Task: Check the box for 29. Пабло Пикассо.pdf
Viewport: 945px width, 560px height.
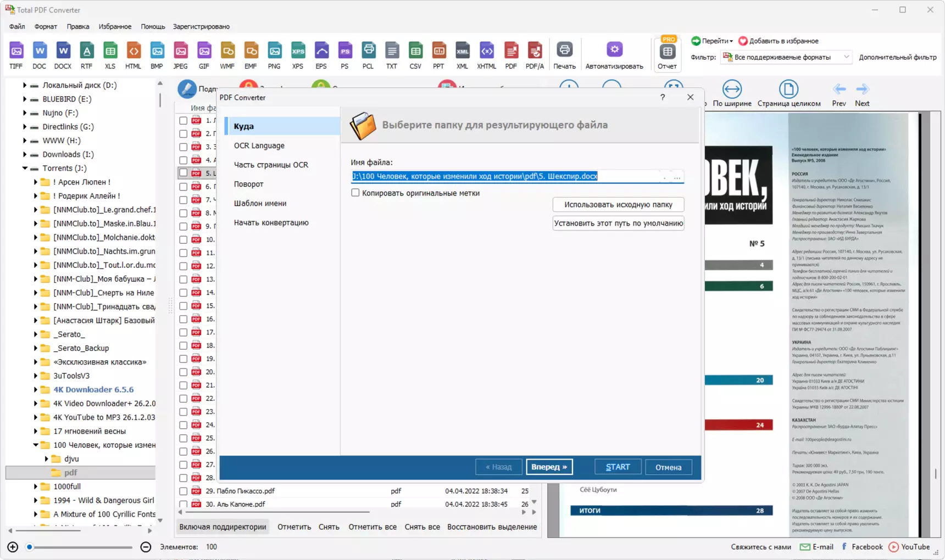Action: tap(184, 491)
